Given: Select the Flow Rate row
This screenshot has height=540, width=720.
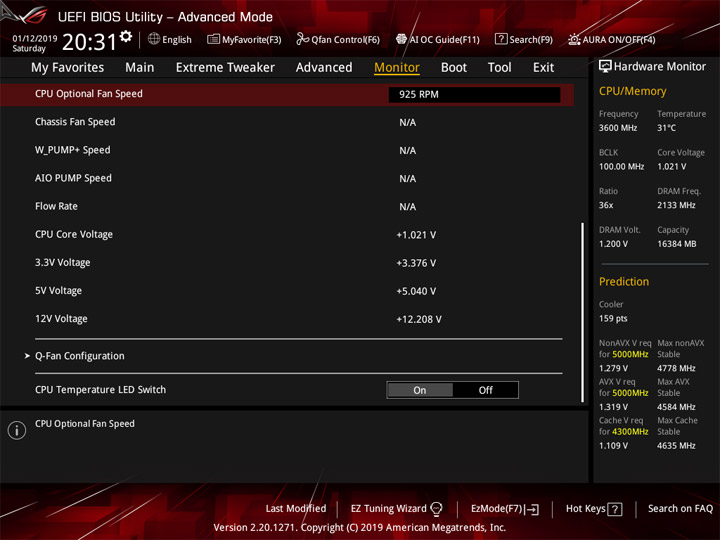Looking at the screenshot, I should (287, 206).
